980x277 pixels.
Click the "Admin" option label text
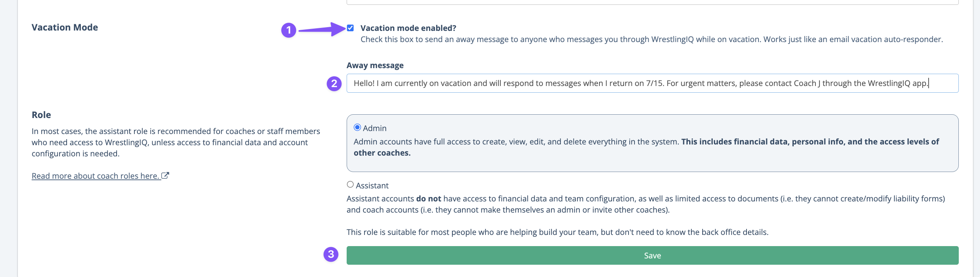374,128
